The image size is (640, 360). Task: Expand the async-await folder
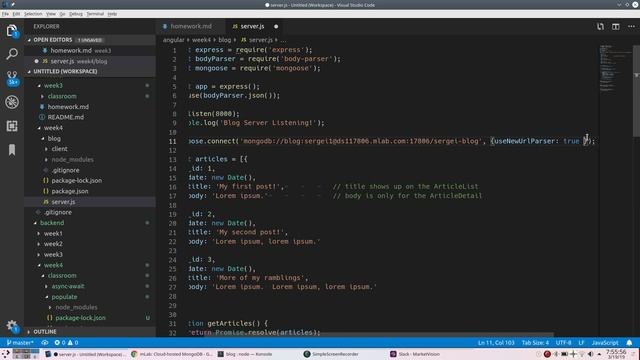pos(68,286)
